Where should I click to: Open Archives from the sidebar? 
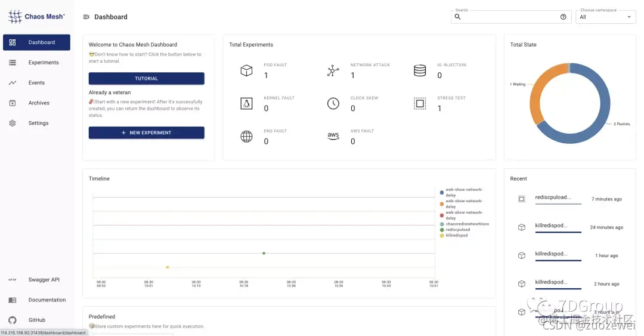(36, 103)
